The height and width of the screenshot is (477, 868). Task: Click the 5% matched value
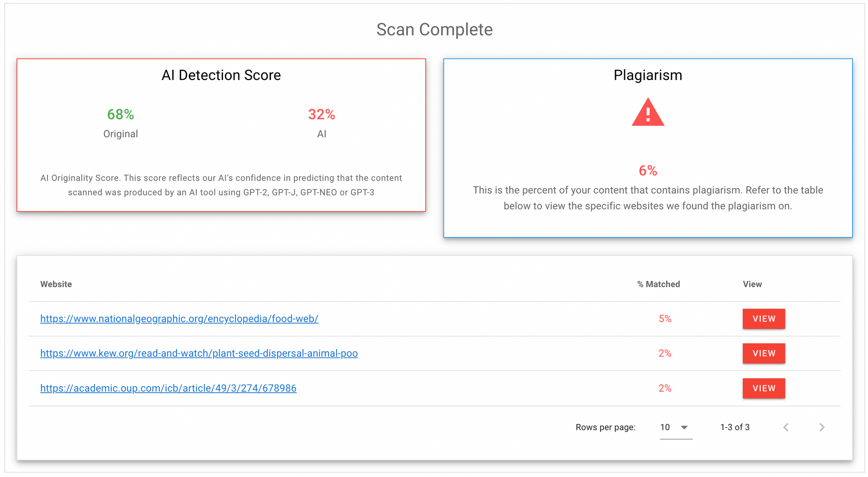pos(665,319)
